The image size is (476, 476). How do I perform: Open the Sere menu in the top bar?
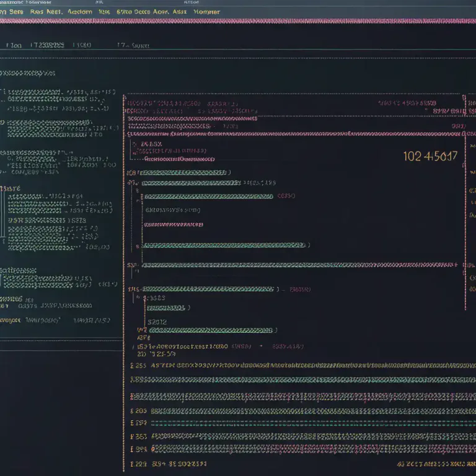[16, 12]
